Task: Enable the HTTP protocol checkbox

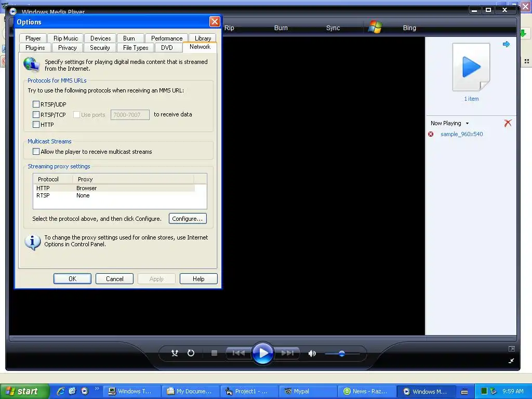Action: (x=36, y=125)
